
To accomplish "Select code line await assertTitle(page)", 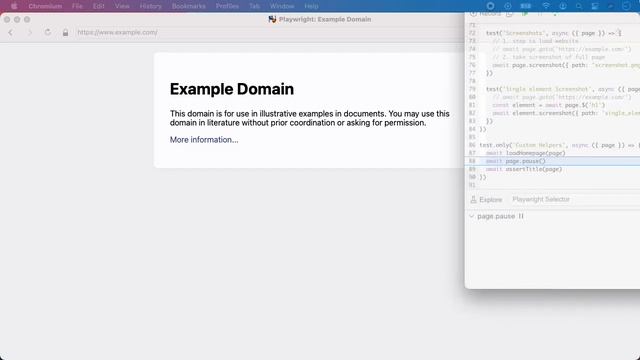I will point(524,169).
